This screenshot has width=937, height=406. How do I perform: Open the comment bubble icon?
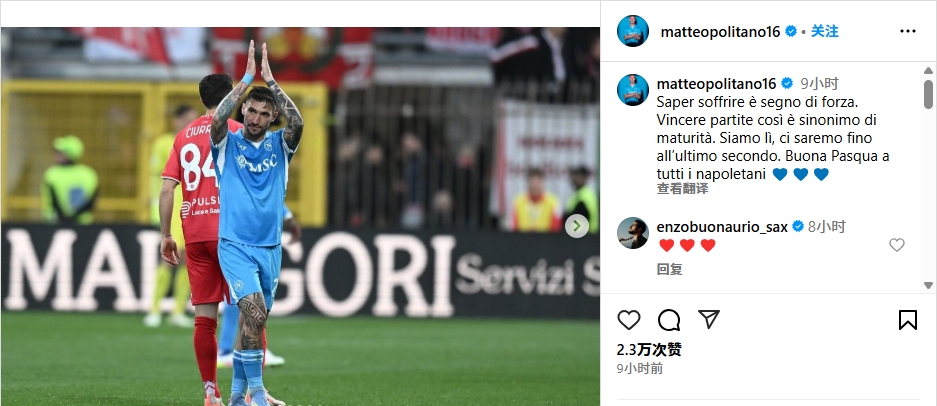point(669,320)
